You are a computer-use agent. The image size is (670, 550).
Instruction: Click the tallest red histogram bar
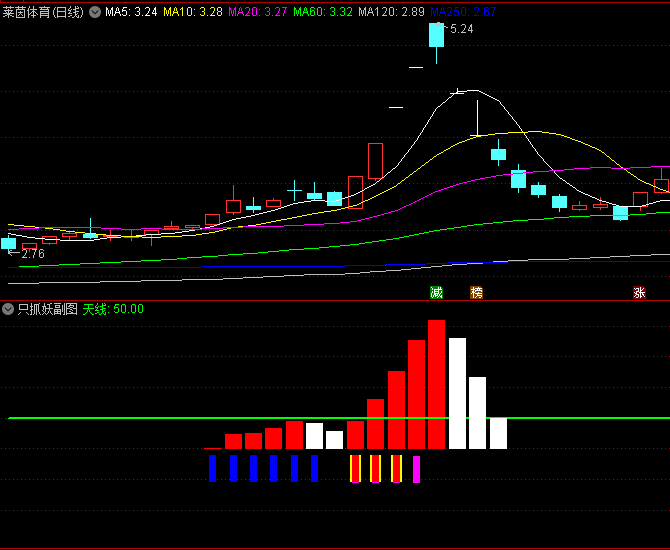(x=436, y=384)
